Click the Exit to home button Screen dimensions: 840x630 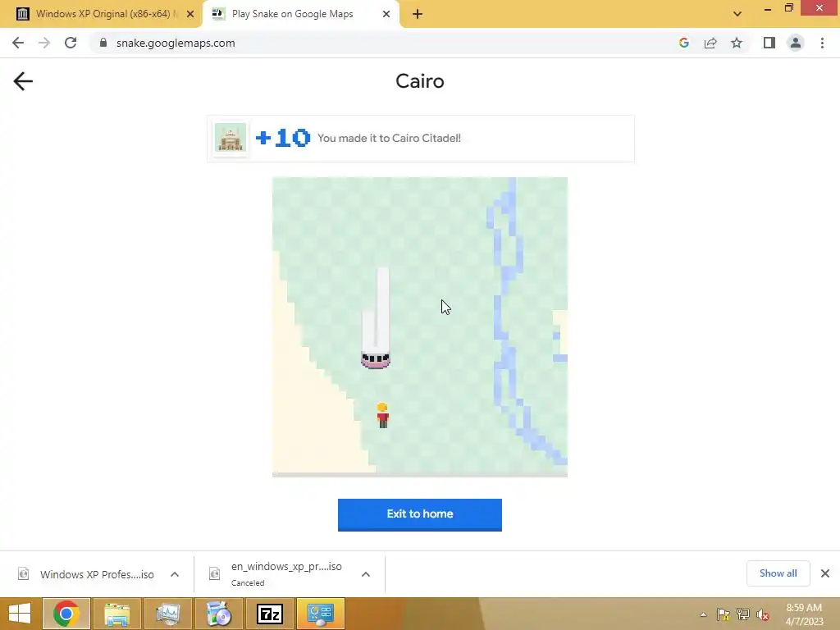pos(419,514)
